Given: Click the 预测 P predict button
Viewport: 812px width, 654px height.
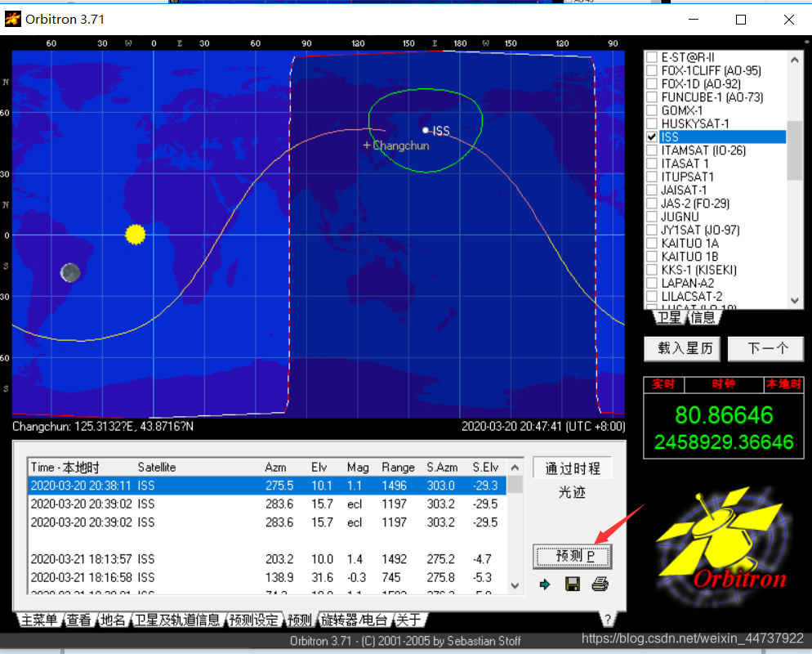Looking at the screenshot, I should (572, 557).
